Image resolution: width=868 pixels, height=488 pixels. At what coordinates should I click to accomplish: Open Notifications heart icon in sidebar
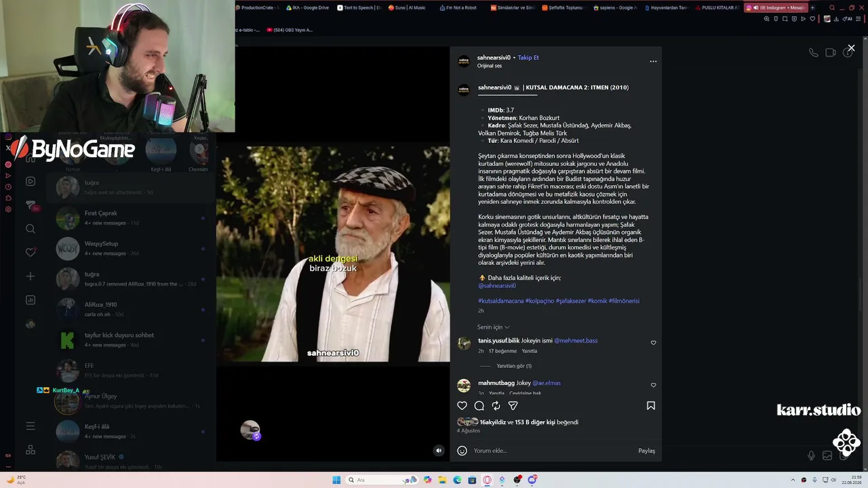point(31,252)
